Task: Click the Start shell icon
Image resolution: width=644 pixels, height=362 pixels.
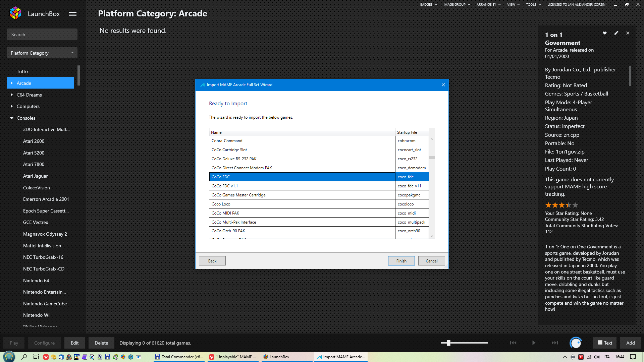Action: pyautogui.click(x=9, y=357)
